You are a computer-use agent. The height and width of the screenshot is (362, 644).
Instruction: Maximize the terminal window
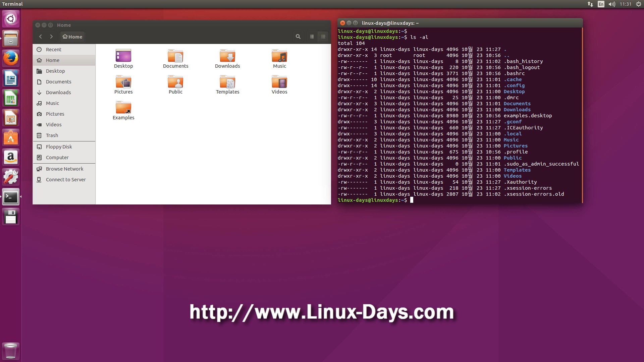tap(355, 23)
